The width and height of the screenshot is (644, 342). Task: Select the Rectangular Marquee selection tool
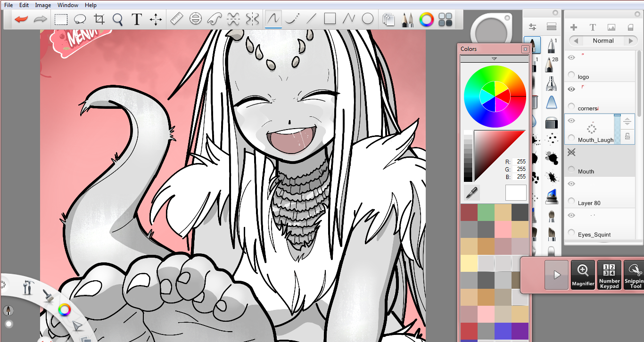coord(61,19)
